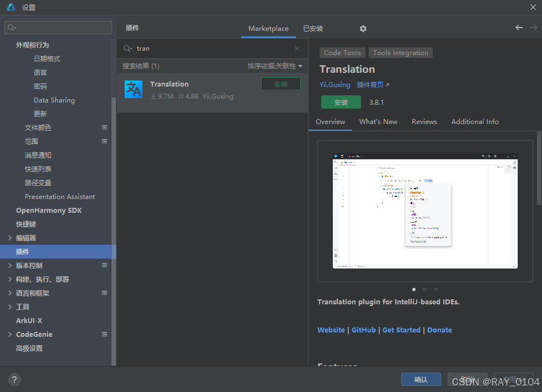Click the Tools Integration tag
Screen dimensions: 542x392
[400, 53]
